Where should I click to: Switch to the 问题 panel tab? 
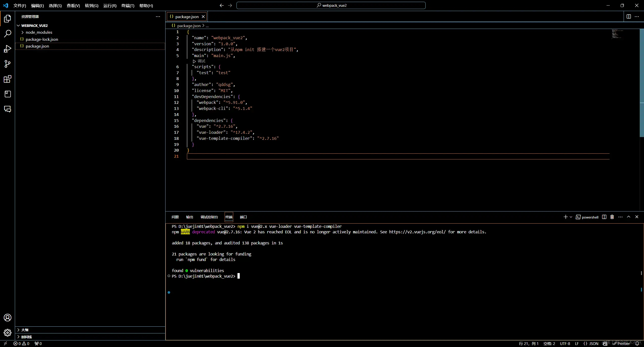pyautogui.click(x=175, y=217)
